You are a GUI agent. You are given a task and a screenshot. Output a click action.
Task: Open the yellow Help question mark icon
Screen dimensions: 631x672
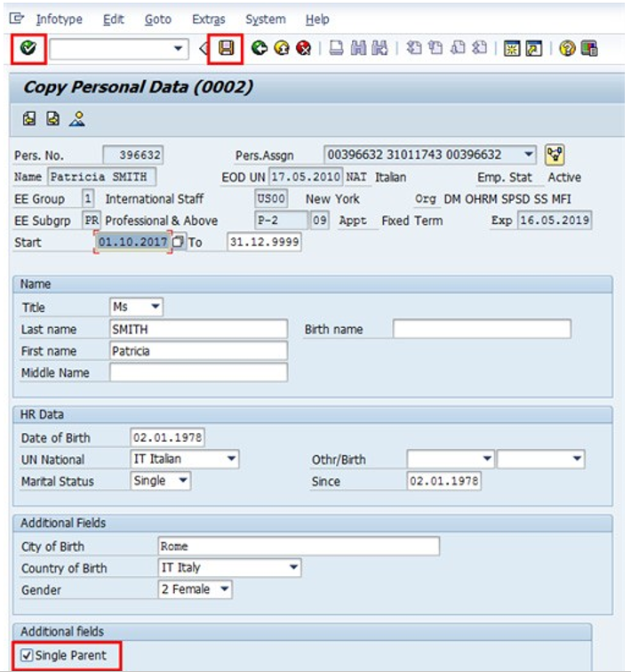tap(567, 48)
